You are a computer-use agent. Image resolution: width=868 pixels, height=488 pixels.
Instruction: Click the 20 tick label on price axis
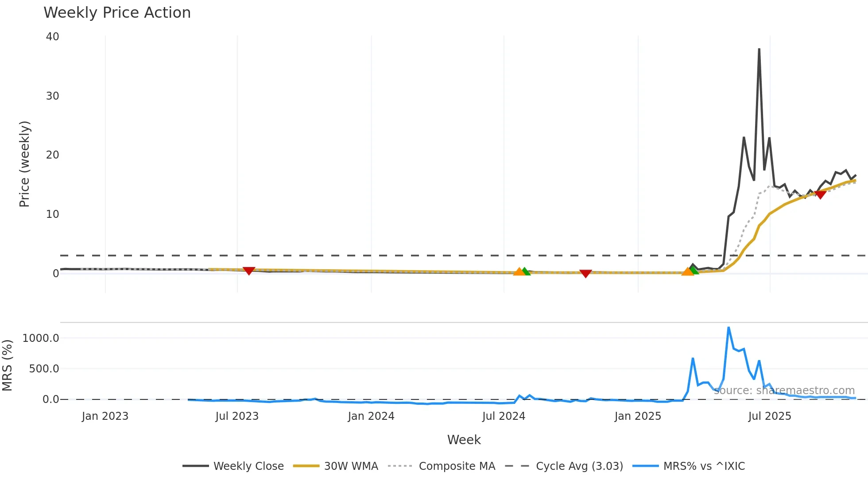pyautogui.click(x=52, y=155)
